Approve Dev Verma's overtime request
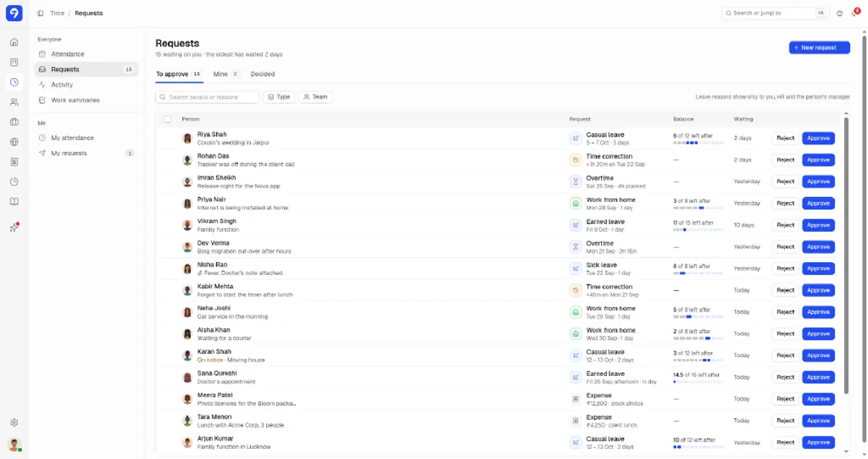 pyautogui.click(x=818, y=247)
